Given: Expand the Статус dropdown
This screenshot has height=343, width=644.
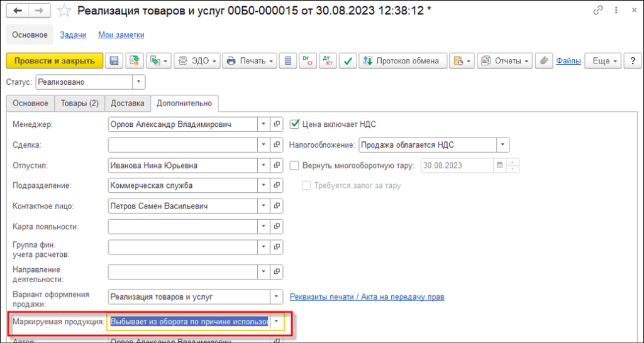Looking at the screenshot, I should pos(138,82).
